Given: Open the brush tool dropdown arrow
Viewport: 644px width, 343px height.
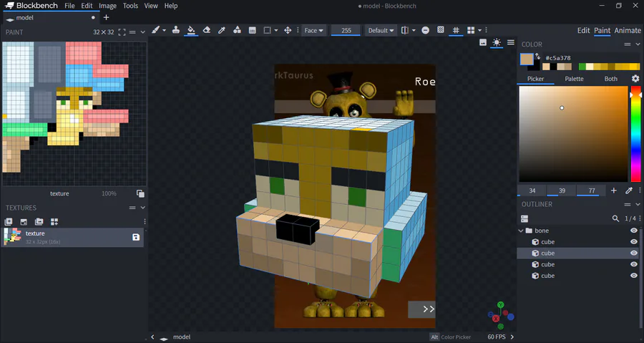Looking at the screenshot, I should (x=164, y=30).
